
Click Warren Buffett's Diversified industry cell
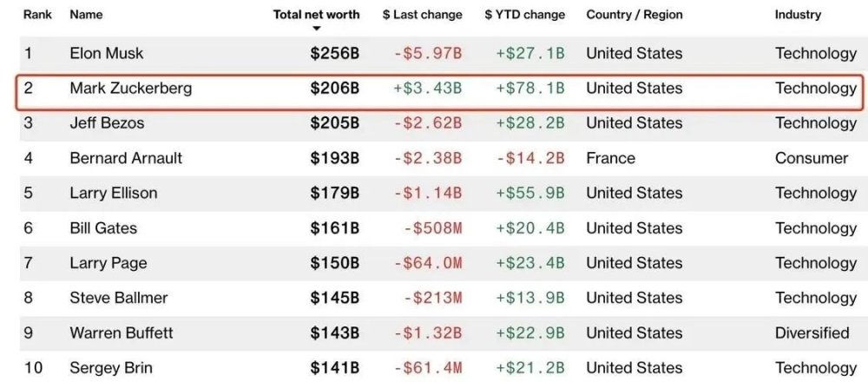(x=812, y=333)
